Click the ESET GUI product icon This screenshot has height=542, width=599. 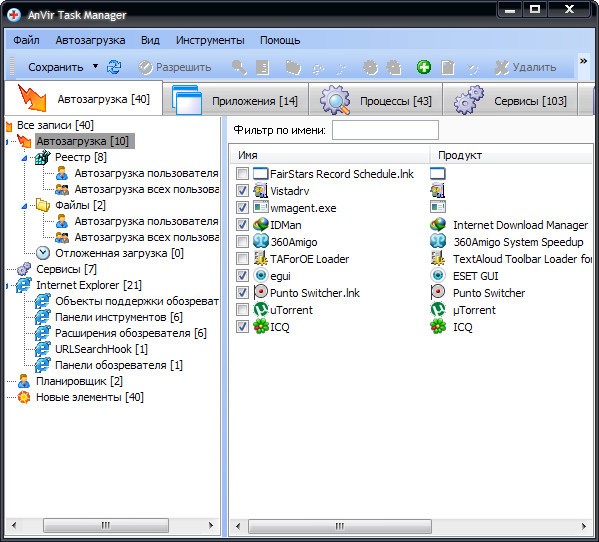click(438, 275)
